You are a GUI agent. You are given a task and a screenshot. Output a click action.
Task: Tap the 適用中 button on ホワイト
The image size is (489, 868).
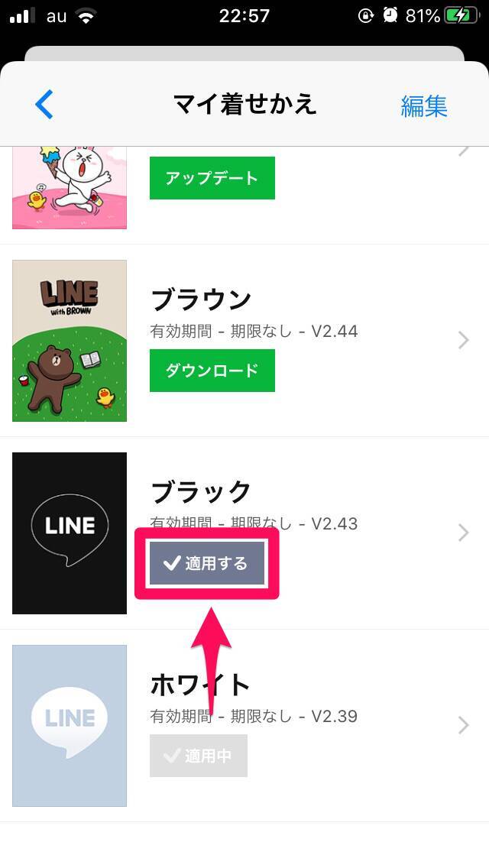(x=199, y=756)
